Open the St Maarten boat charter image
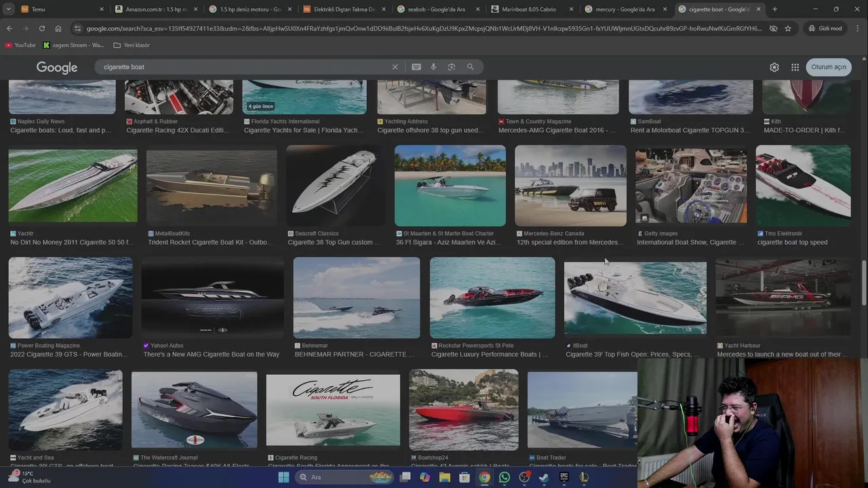 tap(450, 185)
